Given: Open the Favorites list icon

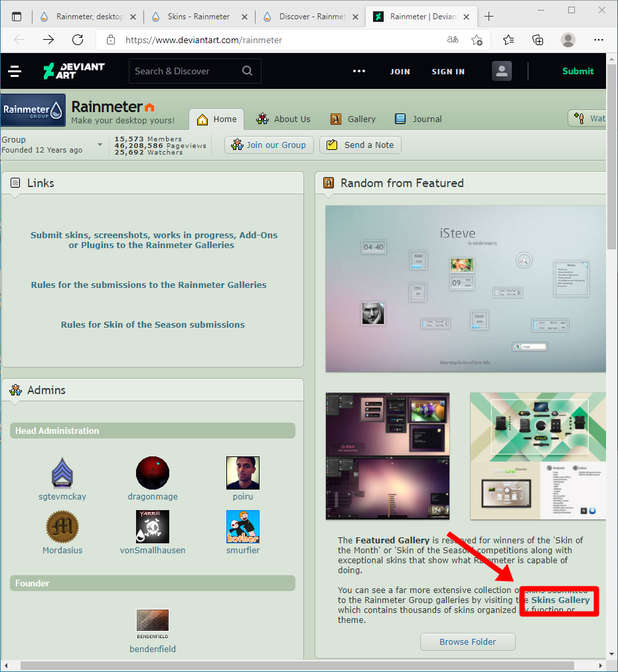Looking at the screenshot, I should pyautogui.click(x=508, y=40).
